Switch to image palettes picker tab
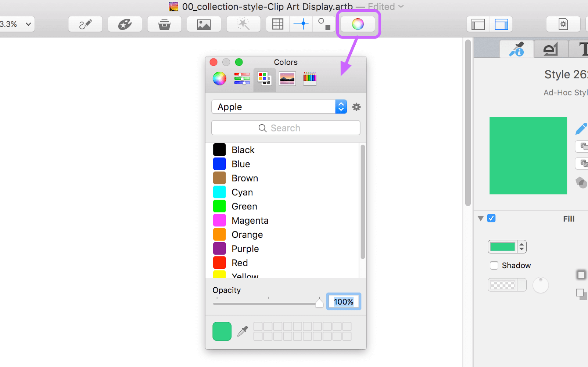 [x=287, y=78]
